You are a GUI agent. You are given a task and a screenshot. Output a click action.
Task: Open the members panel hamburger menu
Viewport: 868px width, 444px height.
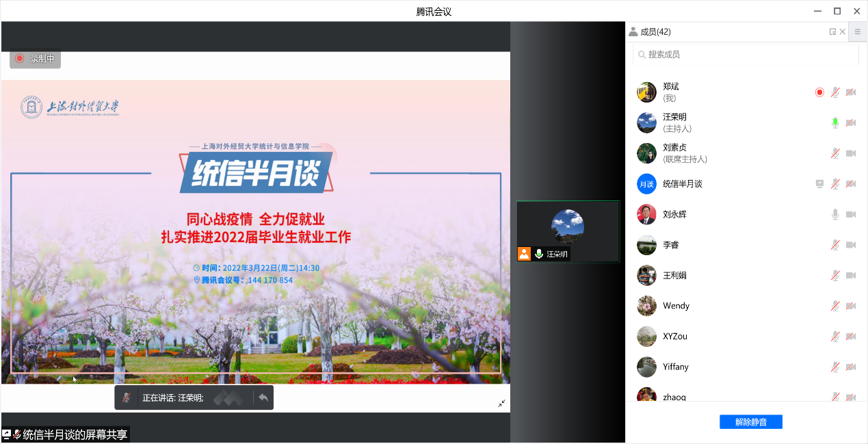pyautogui.click(x=858, y=31)
